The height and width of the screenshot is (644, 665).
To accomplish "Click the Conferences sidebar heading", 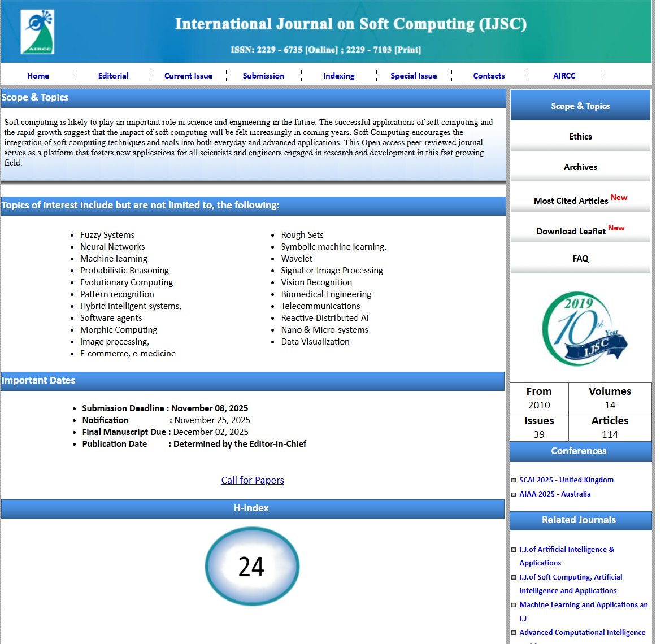I will pos(580,451).
